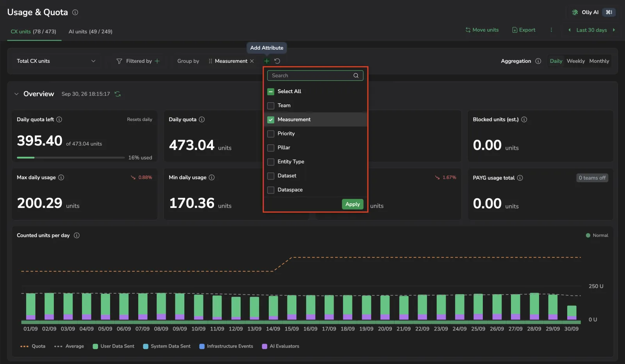Add a filter with Filtered by plus
The width and height of the screenshot is (625, 364).
157,61
